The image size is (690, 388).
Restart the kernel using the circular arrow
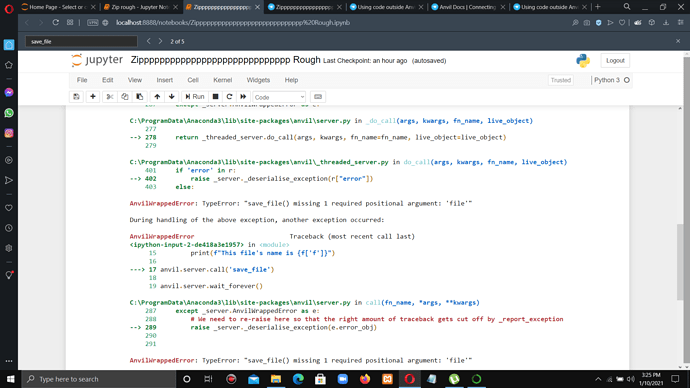pyautogui.click(x=229, y=97)
